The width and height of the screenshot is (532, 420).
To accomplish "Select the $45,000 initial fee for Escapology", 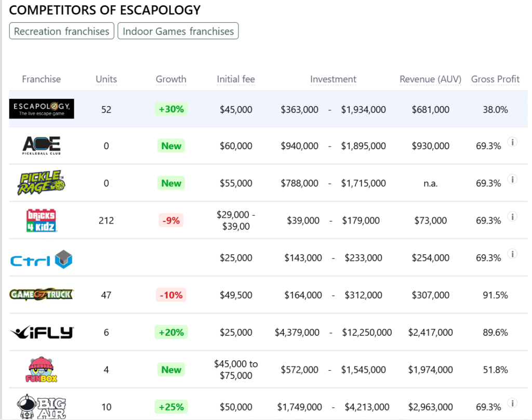I will click(x=236, y=109).
